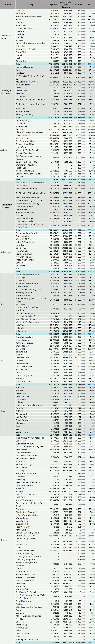
Task: Select the 'As I Am' album cell
Action: point(8,150)
